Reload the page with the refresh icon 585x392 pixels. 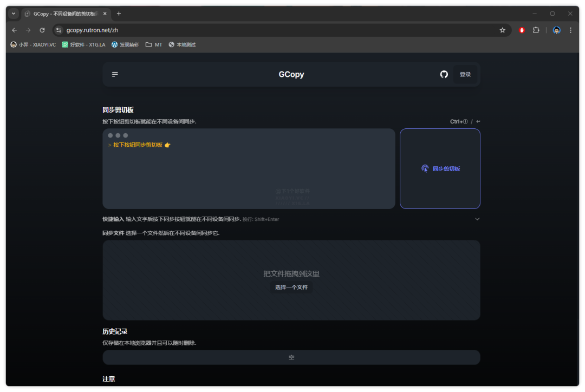pyautogui.click(x=42, y=30)
